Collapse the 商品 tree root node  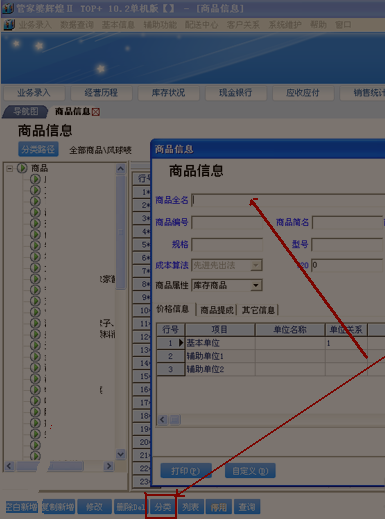point(10,169)
